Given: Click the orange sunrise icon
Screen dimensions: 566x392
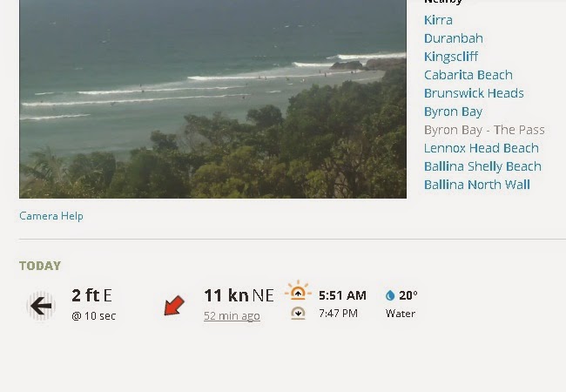Looking at the screenshot, I should [x=298, y=290].
